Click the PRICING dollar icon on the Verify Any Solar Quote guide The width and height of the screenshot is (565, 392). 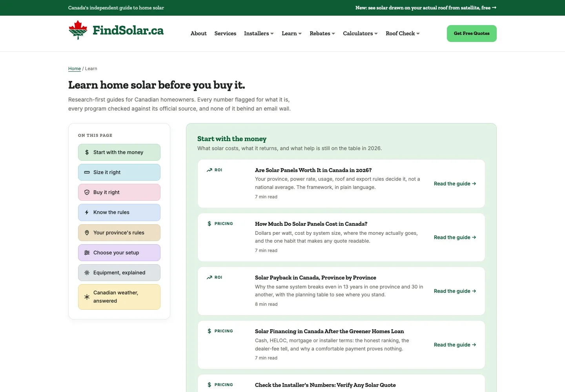coord(210,385)
